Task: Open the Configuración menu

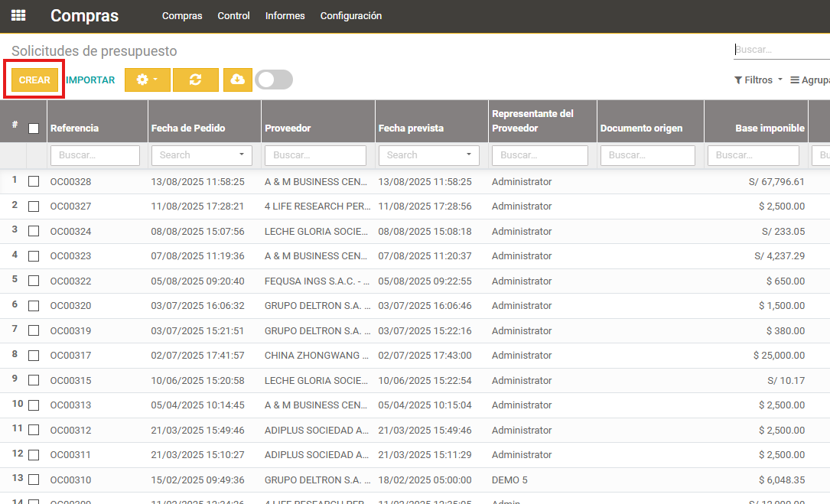Action: 350,16
